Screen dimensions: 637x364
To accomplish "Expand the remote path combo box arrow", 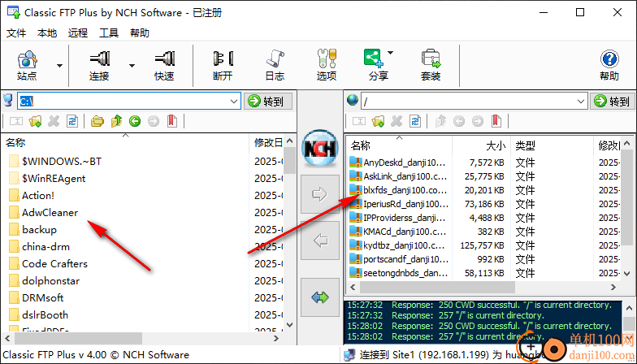I will (581, 101).
